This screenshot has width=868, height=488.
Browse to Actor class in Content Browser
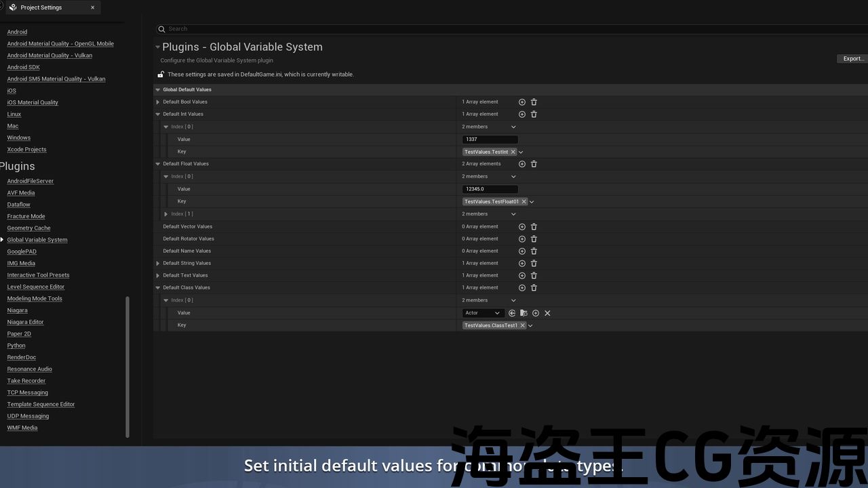[524, 313]
